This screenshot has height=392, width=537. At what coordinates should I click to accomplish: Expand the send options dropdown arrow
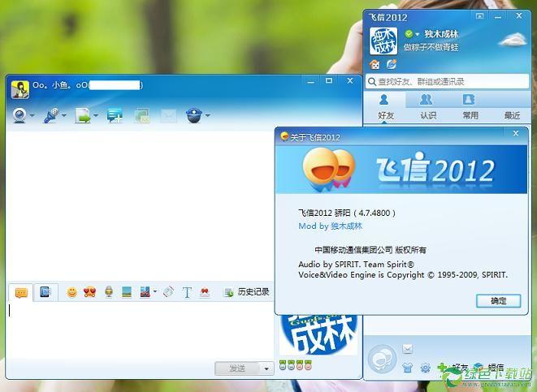266,368
